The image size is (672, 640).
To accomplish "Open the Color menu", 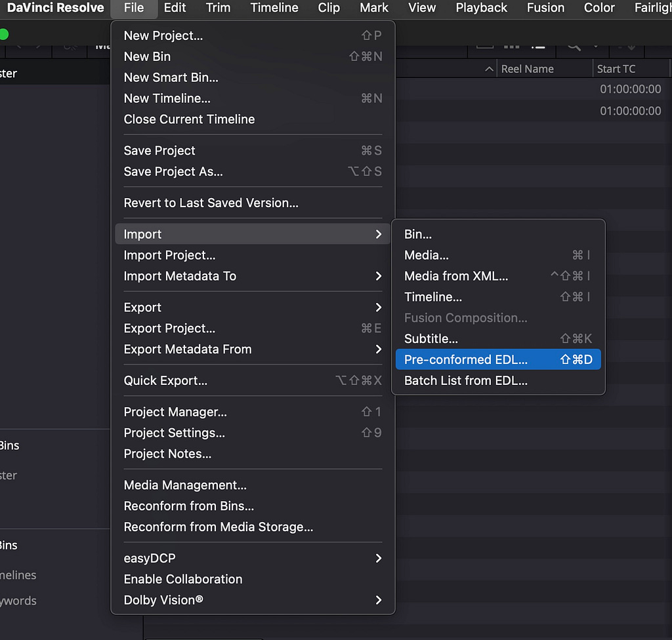I will [599, 8].
